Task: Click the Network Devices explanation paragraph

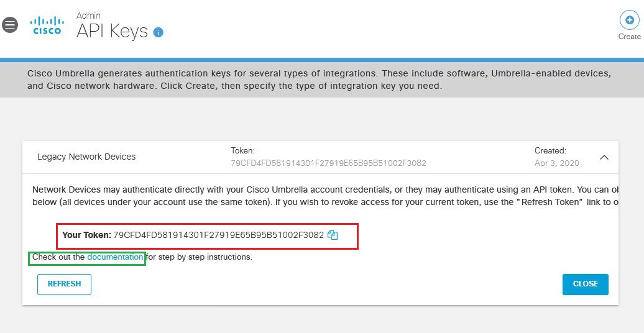Action: tap(325, 196)
